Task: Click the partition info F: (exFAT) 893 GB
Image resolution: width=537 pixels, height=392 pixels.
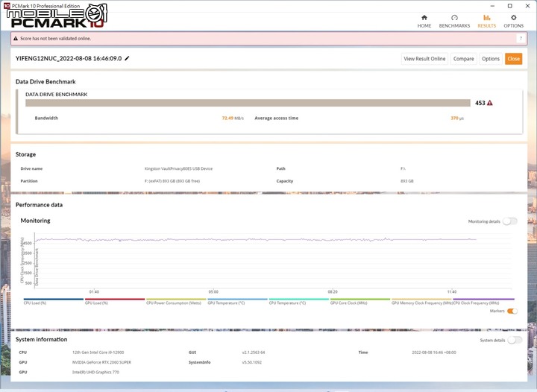Action: [172, 181]
